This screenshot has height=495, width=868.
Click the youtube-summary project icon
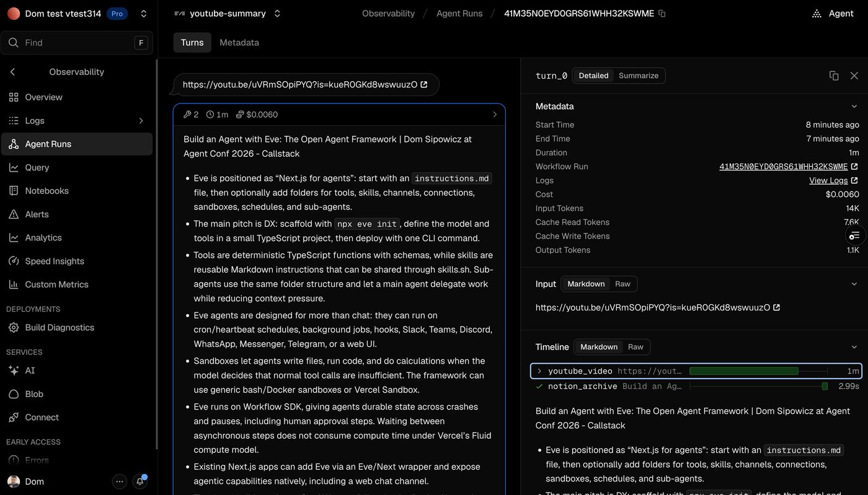click(x=180, y=14)
